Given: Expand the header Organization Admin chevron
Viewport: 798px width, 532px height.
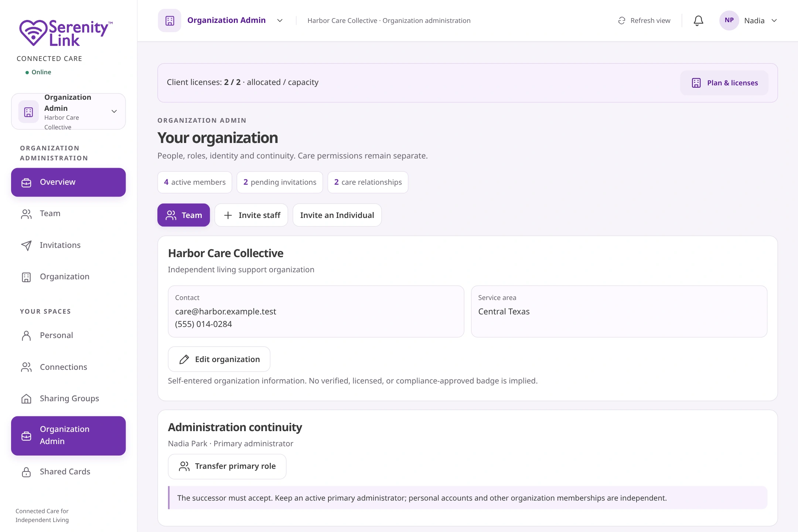Looking at the screenshot, I should [280, 21].
